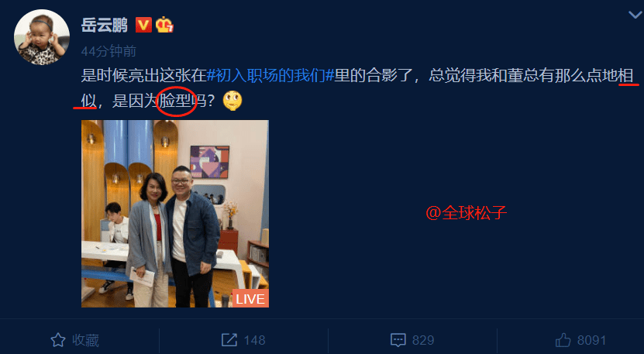Open the 44分钟前 timestamp link
Viewport: 644px width, 354px height.
tap(108, 51)
